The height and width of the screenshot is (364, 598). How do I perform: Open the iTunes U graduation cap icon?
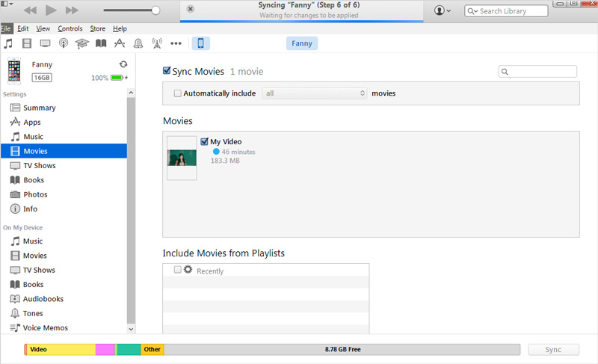[81, 43]
